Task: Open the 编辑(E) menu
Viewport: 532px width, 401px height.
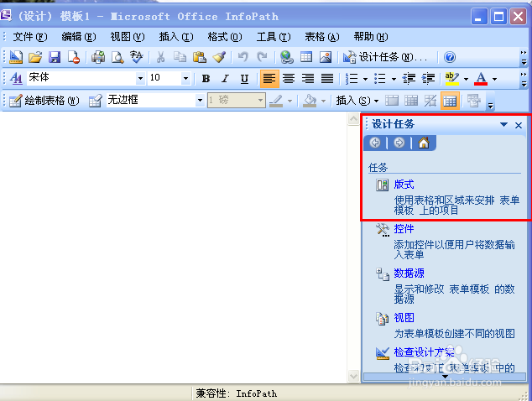Action: pyautogui.click(x=79, y=37)
